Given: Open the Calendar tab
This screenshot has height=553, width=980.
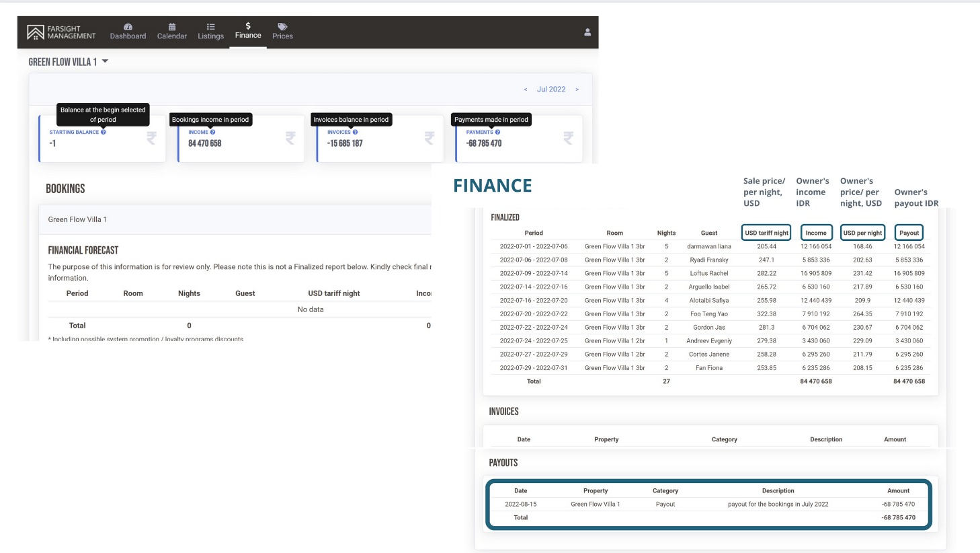Looking at the screenshot, I should click(x=172, y=32).
